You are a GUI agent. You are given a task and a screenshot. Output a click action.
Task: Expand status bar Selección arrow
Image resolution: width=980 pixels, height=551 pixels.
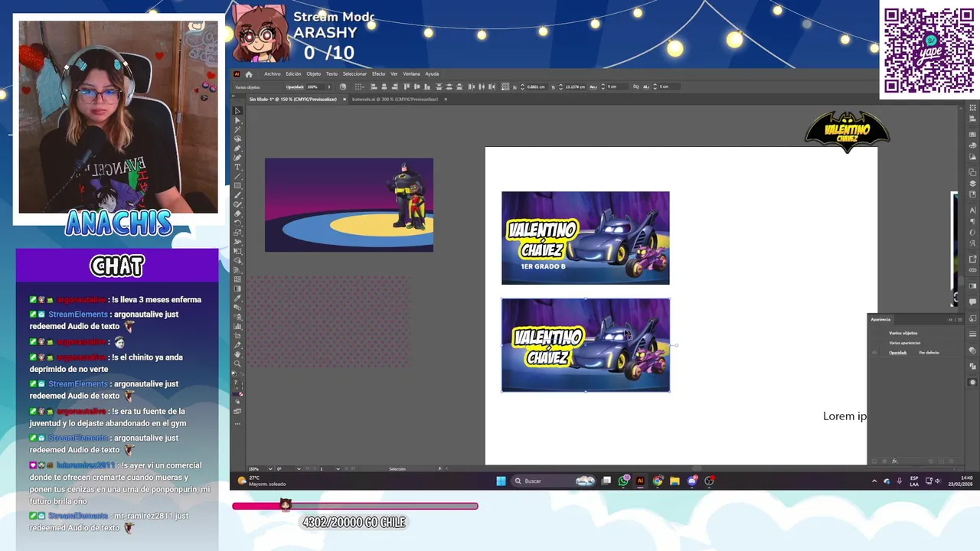click(x=439, y=468)
